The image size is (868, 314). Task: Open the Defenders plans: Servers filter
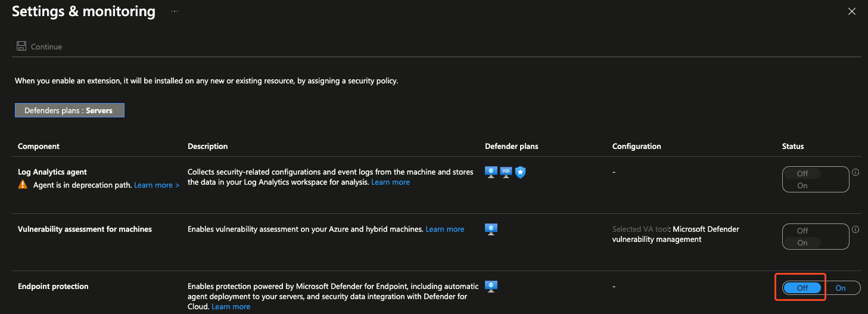(70, 110)
